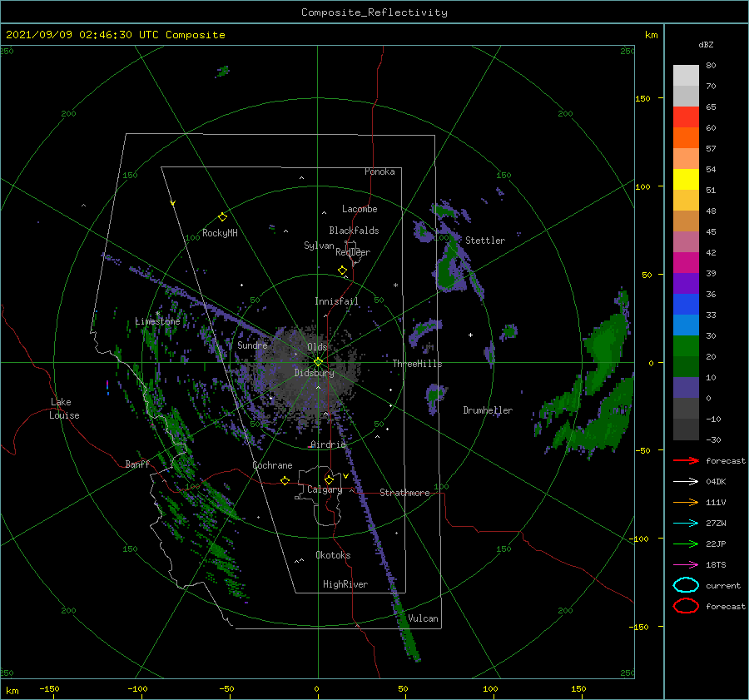Click the yellow diamond marker below RedDeer
The width and height of the screenshot is (749, 700).
point(343,271)
